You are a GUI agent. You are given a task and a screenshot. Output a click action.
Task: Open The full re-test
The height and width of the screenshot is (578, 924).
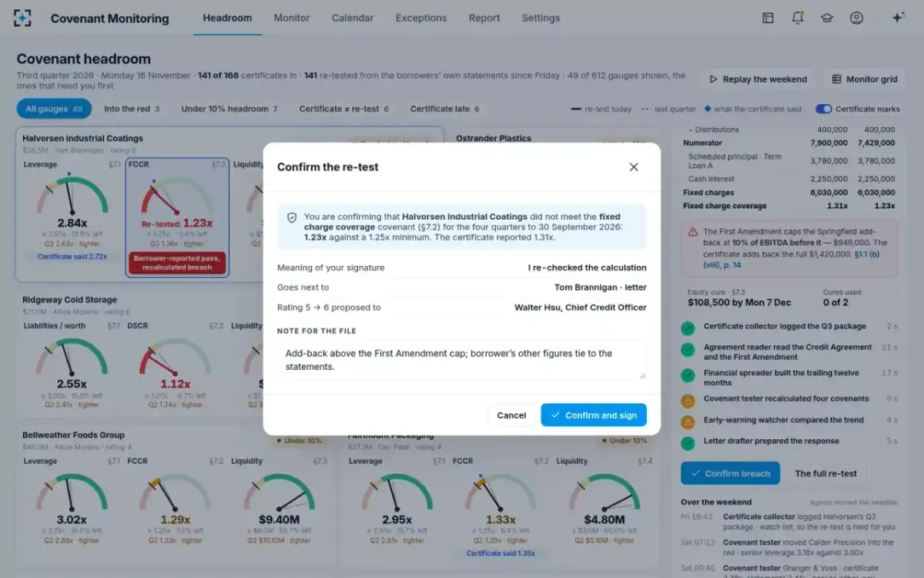tap(825, 473)
